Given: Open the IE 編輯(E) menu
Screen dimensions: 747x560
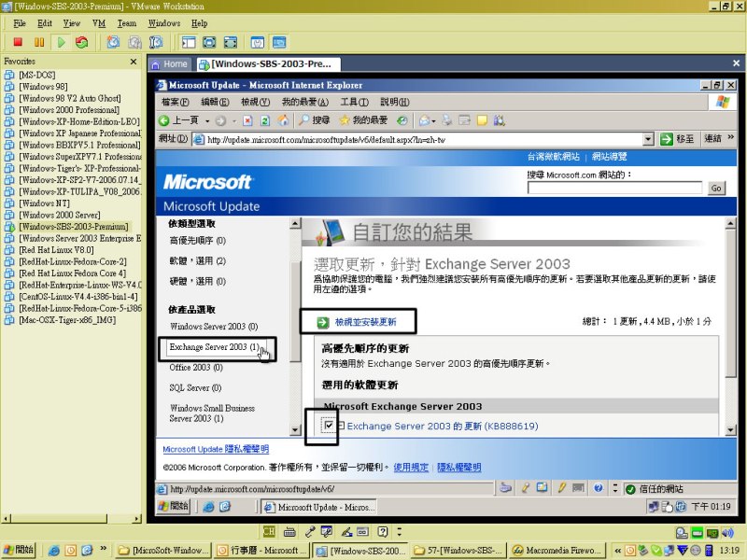Looking at the screenshot, I should click(x=215, y=102).
